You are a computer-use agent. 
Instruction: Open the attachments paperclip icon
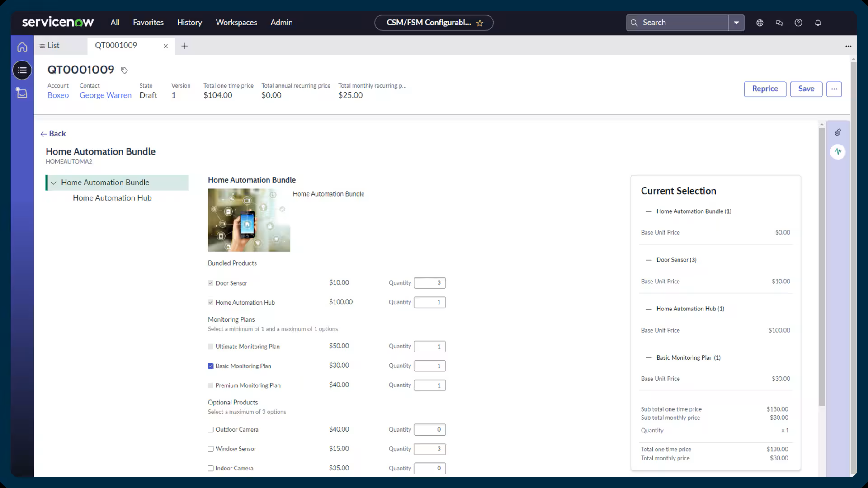838,132
